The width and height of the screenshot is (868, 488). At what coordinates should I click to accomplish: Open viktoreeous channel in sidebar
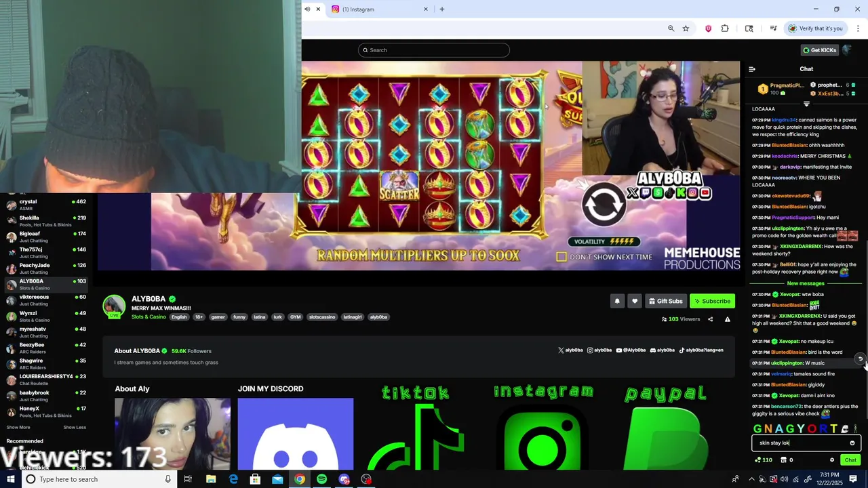tap(46, 300)
